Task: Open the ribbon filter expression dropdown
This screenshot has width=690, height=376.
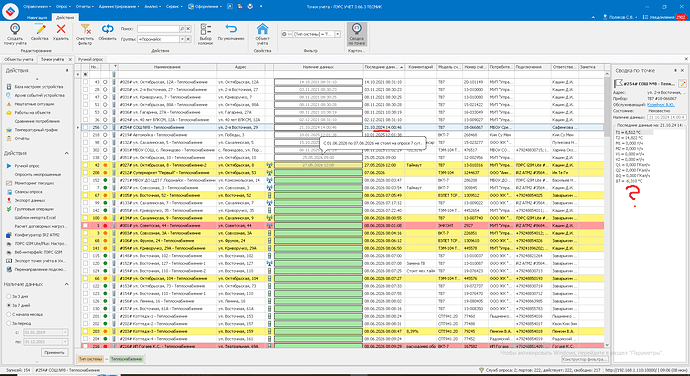Action: (x=338, y=34)
